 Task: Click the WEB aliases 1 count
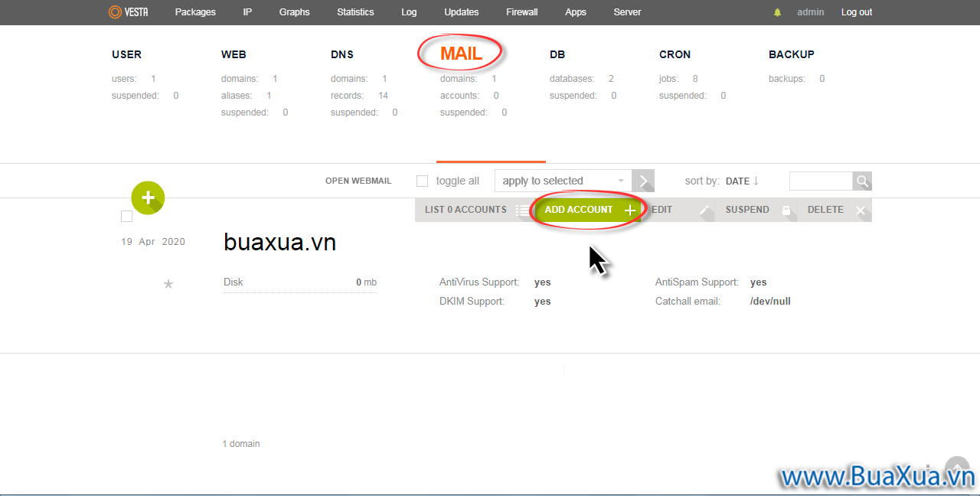click(269, 96)
